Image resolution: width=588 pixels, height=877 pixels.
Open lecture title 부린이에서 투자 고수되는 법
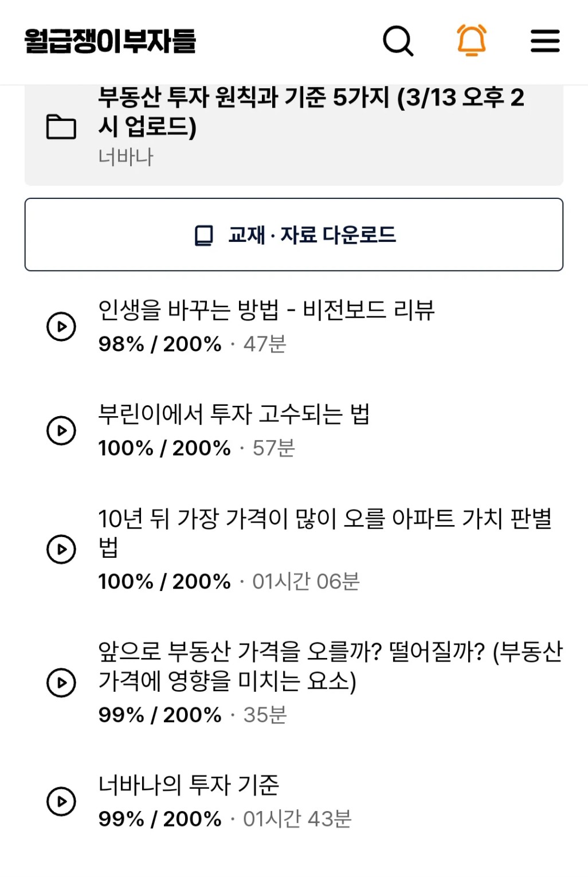point(234,414)
